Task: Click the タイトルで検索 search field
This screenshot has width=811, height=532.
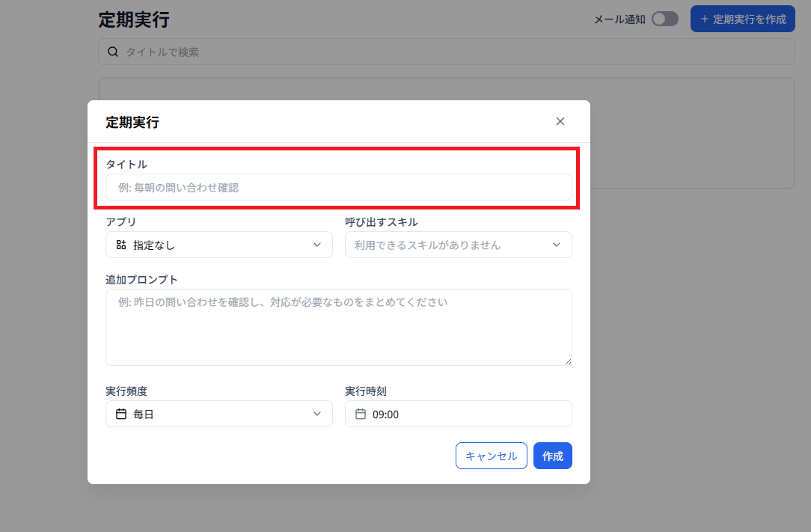Action: pyautogui.click(x=447, y=52)
